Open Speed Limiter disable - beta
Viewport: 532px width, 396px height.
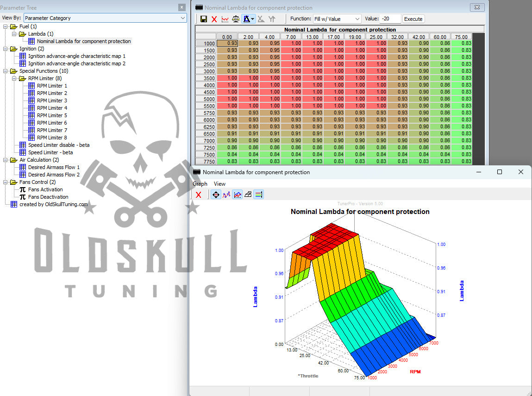[59, 145]
